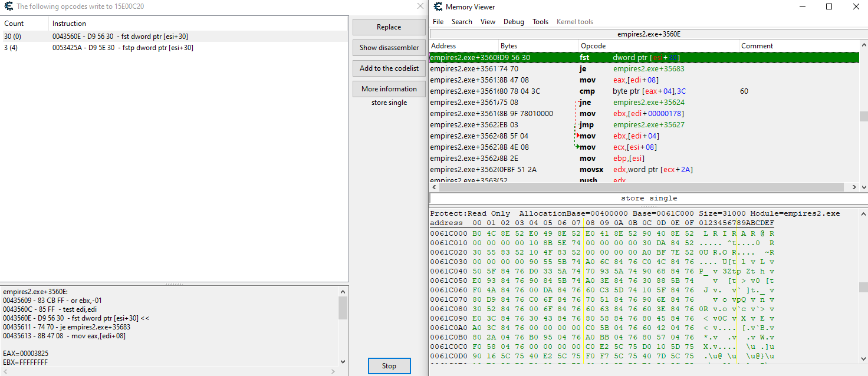Open Kernel tools menu
The image size is (868, 376).
click(575, 22)
